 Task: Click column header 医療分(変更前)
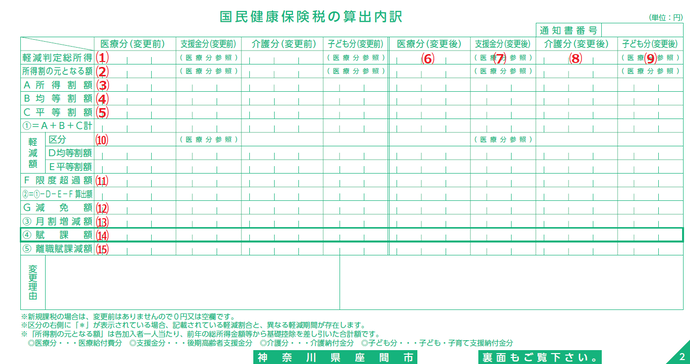(132, 44)
